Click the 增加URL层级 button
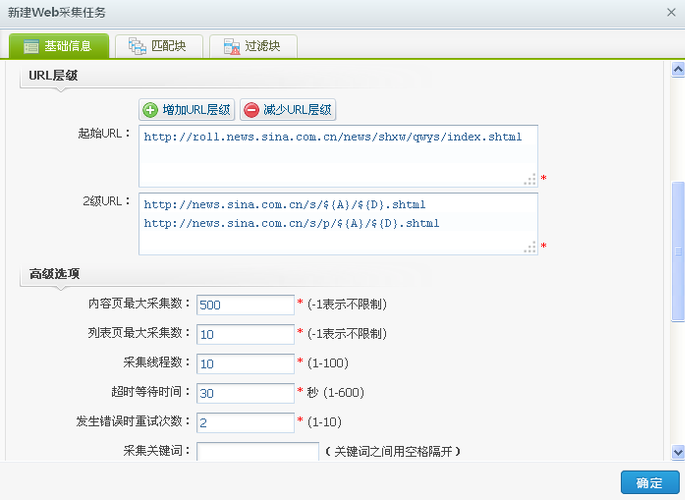685x500 pixels. pyautogui.click(x=187, y=110)
